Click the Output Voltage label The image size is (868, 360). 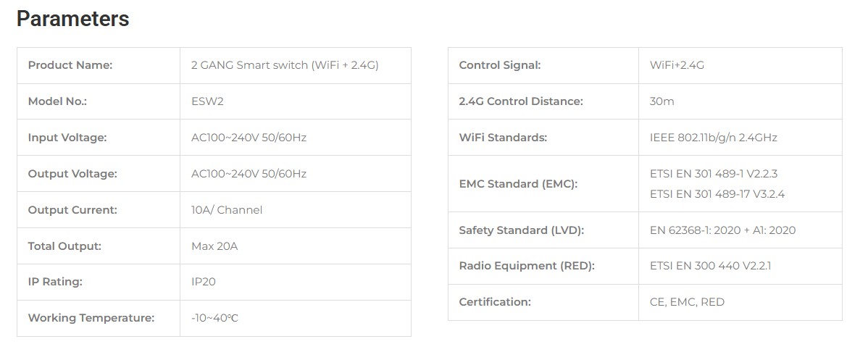[x=72, y=174]
